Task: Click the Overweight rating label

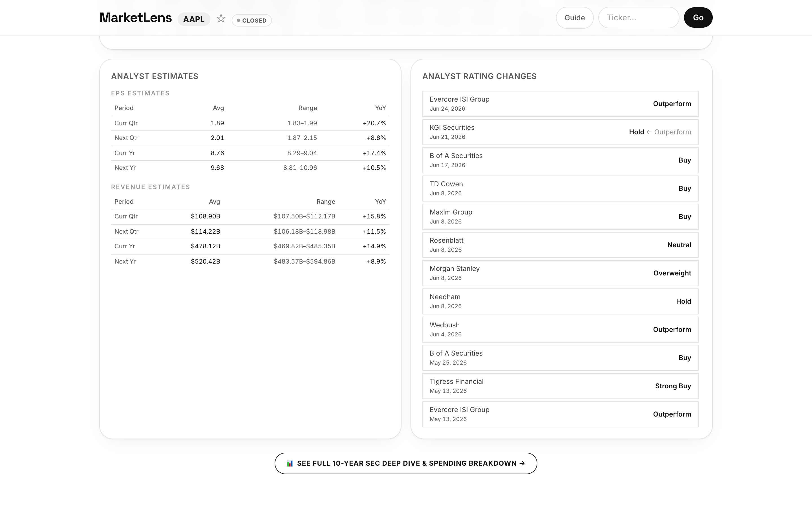Action: coord(672,273)
